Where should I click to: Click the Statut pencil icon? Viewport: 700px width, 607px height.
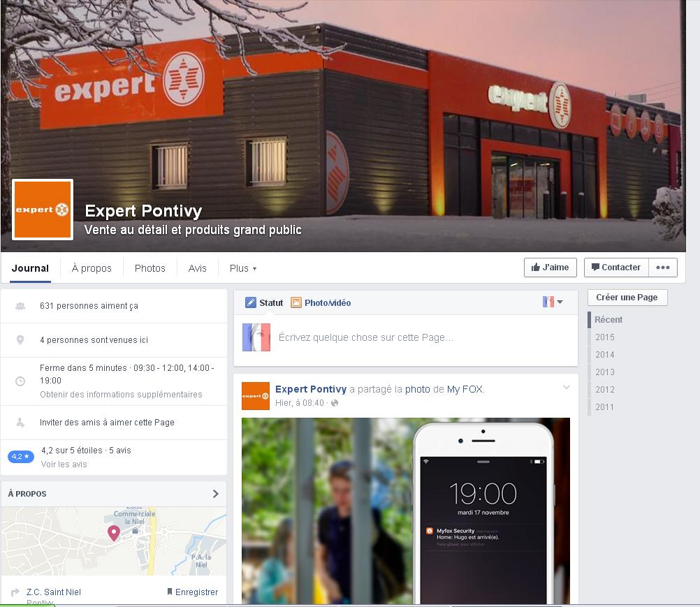coord(250,302)
